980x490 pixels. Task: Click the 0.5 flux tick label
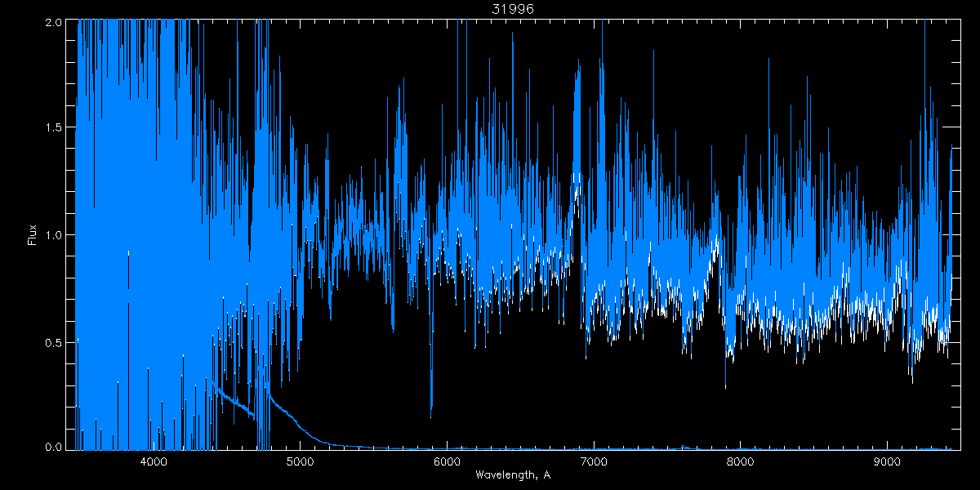pos(54,342)
